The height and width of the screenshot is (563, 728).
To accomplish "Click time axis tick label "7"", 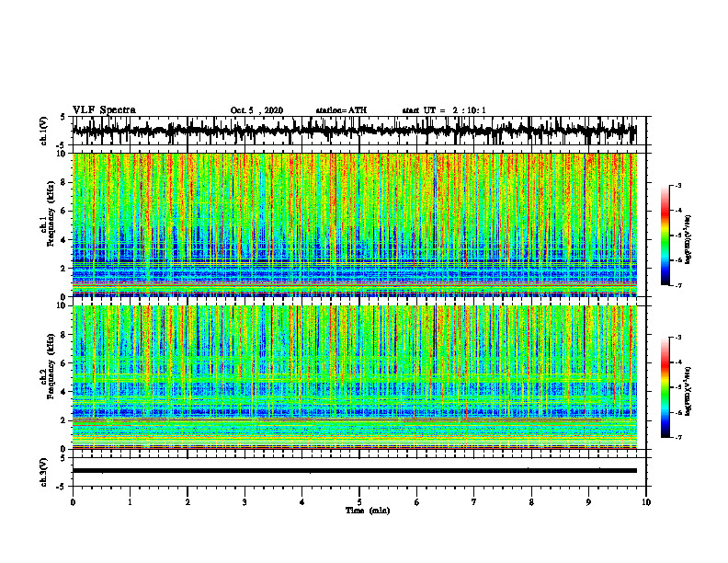I will (474, 502).
